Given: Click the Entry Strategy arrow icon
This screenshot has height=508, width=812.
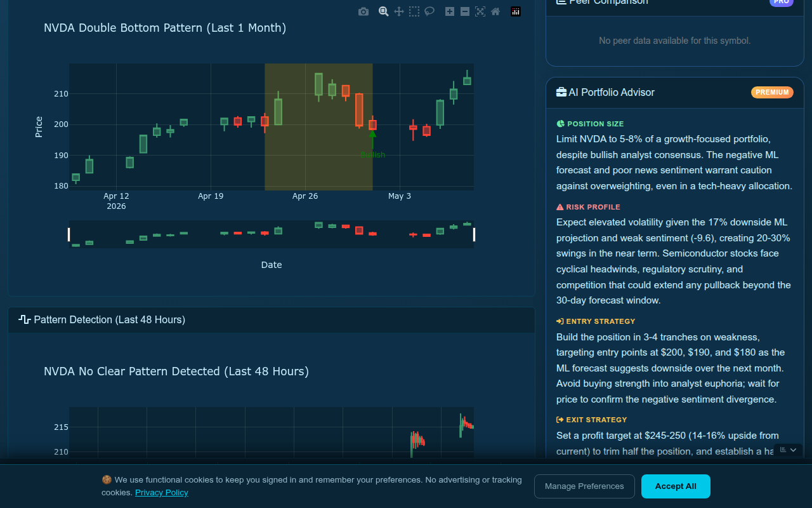Looking at the screenshot, I should point(560,321).
